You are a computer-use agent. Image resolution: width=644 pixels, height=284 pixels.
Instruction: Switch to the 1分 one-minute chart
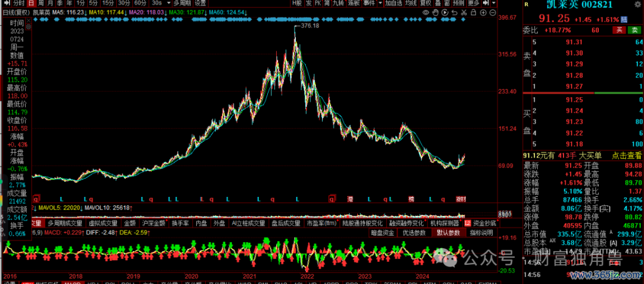[80, 4]
